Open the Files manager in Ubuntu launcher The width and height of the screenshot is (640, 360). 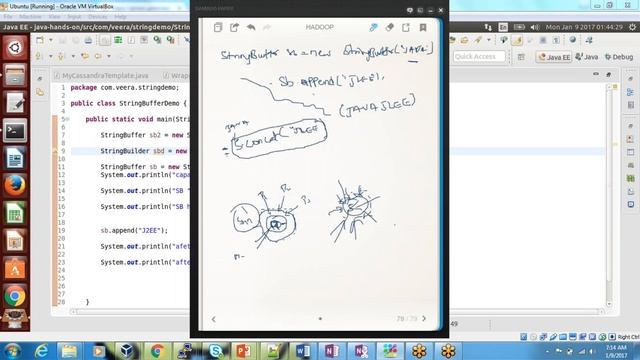pos(15,76)
